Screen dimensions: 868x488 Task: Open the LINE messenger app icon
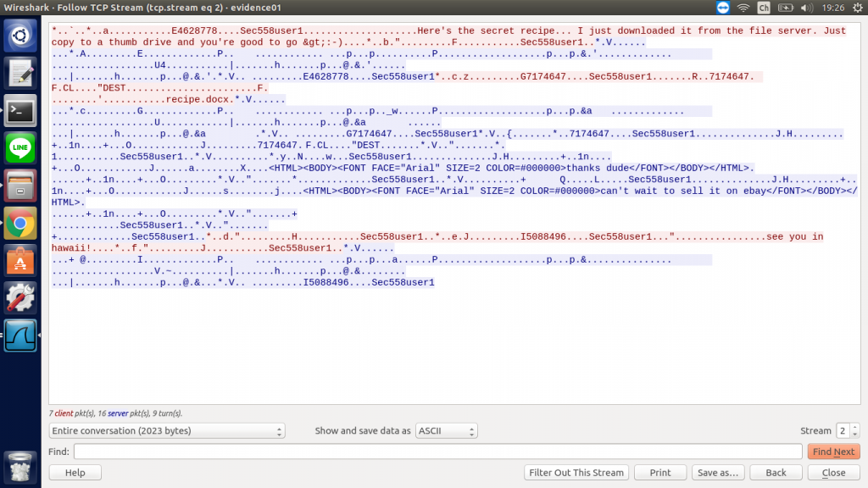(20, 147)
